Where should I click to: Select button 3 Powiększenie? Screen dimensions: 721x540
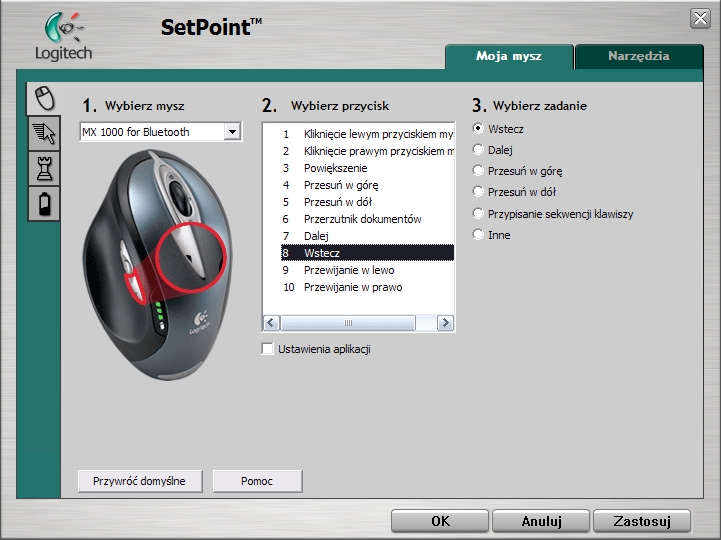click(x=367, y=168)
